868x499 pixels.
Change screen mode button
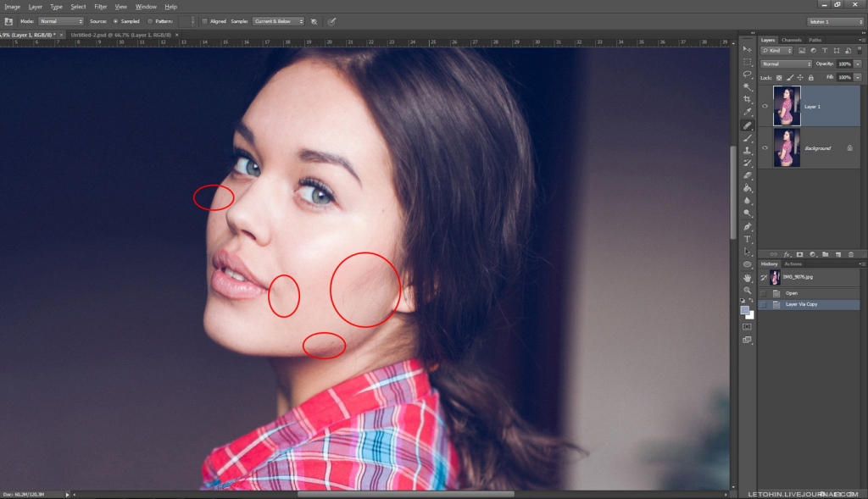coord(748,341)
